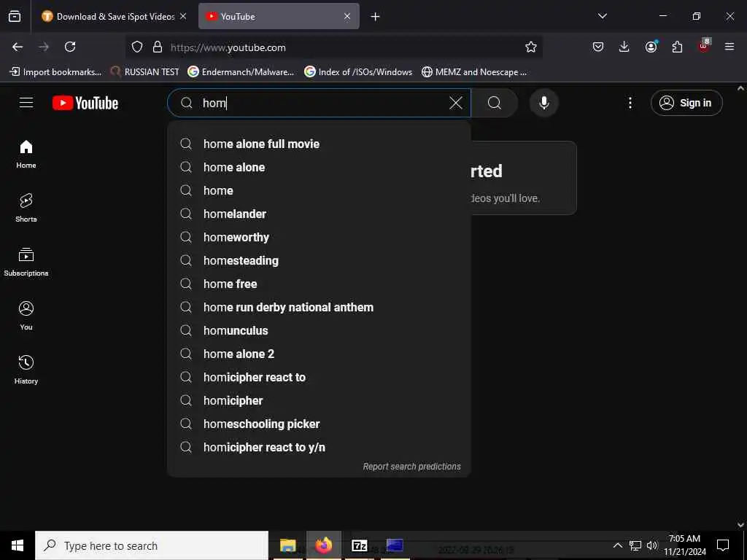Click "Report search predictions" link
Image resolution: width=747 pixels, height=560 pixels.
pyautogui.click(x=411, y=467)
